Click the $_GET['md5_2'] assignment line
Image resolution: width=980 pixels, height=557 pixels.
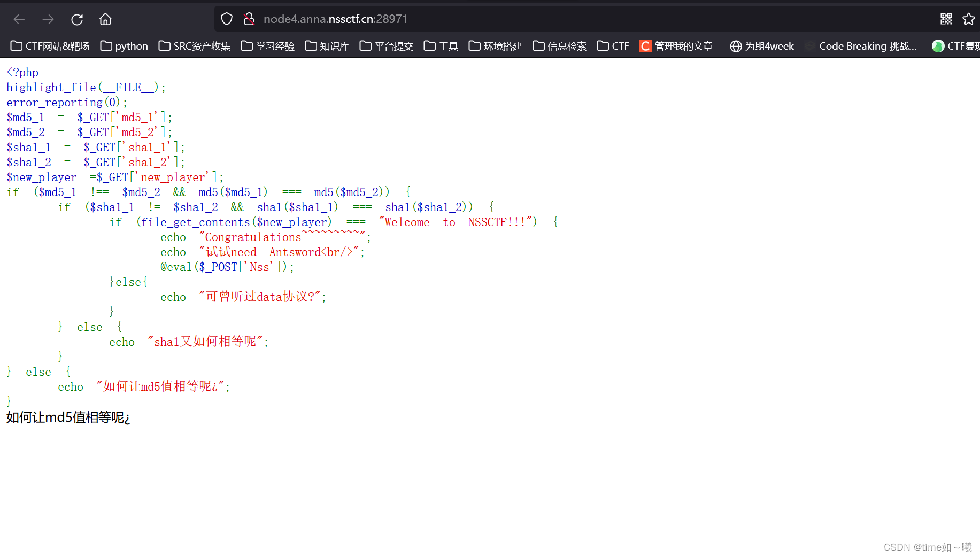point(89,133)
